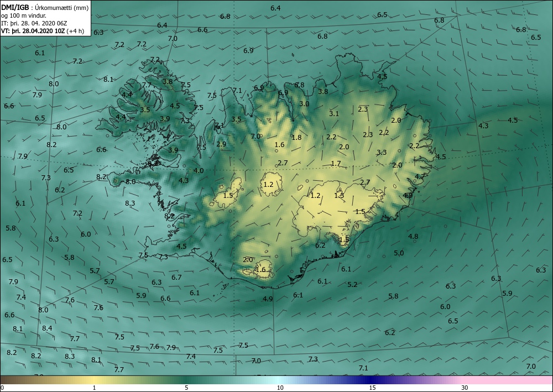Click the 4.0 value on the map
This screenshot has width=553, height=392.
pyautogui.click(x=199, y=171)
